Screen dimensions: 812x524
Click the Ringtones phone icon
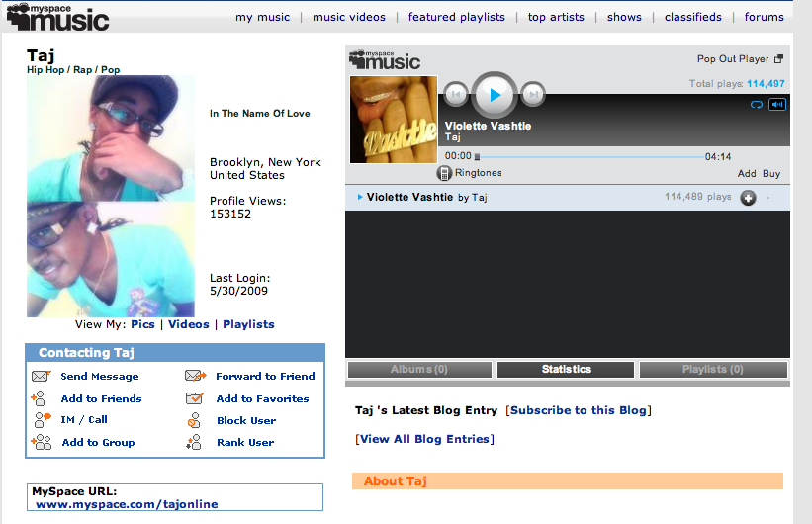[445, 173]
